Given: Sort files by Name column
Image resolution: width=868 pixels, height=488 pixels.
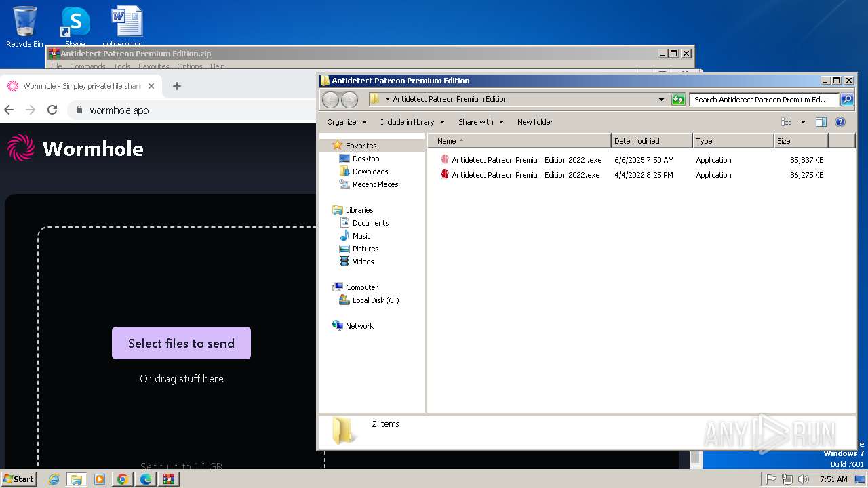Looking at the screenshot, I should pyautogui.click(x=519, y=141).
